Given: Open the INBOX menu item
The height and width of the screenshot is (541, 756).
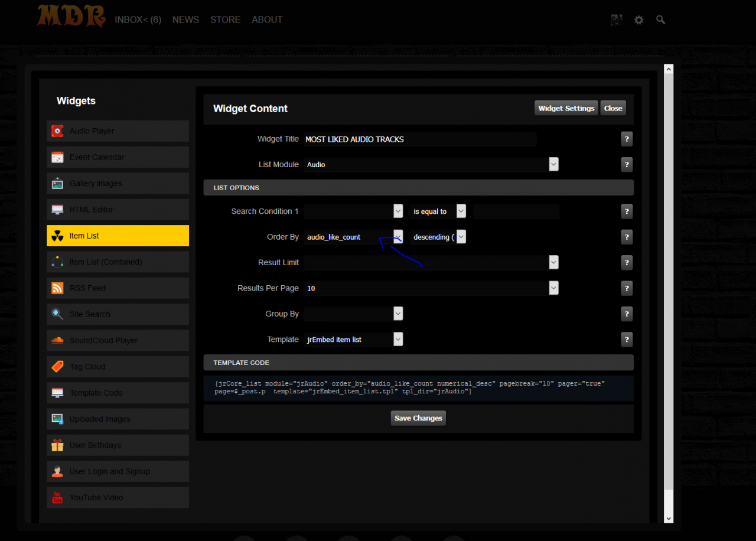Looking at the screenshot, I should (138, 19).
